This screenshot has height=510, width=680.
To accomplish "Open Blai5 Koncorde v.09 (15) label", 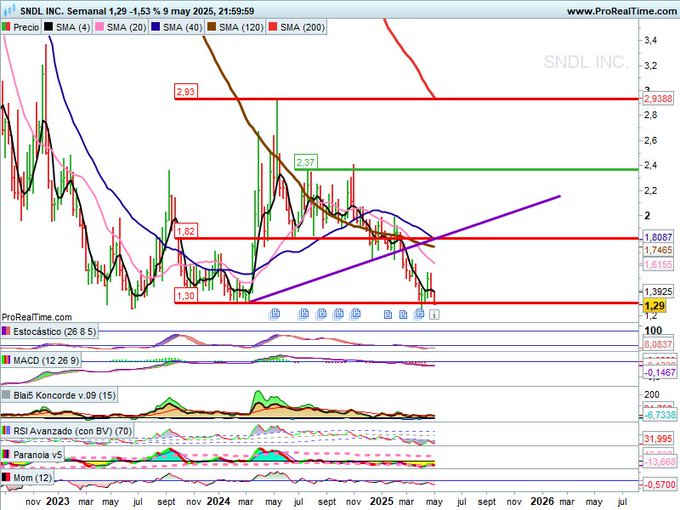I will (x=64, y=395).
